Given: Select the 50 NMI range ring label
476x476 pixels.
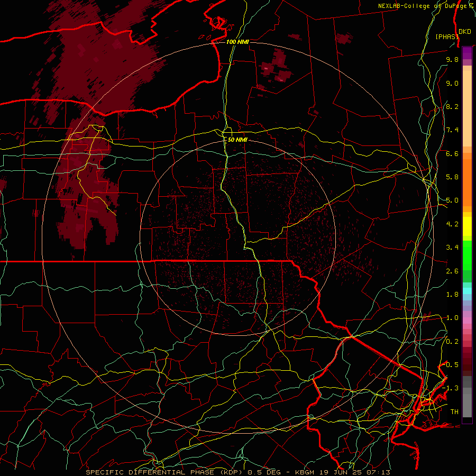Looking at the screenshot, I should click(237, 140).
